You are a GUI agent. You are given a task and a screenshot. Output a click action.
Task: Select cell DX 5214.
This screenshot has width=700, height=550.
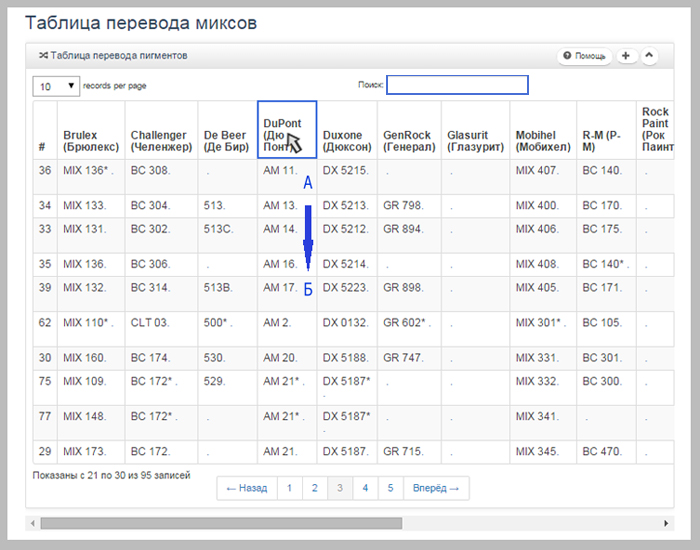coord(346,264)
